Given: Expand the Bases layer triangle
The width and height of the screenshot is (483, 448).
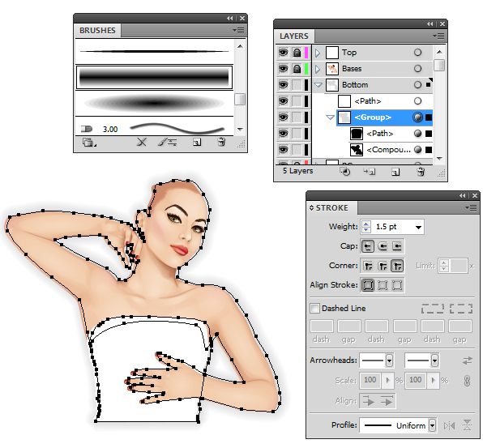Looking at the screenshot, I should click(x=318, y=69).
